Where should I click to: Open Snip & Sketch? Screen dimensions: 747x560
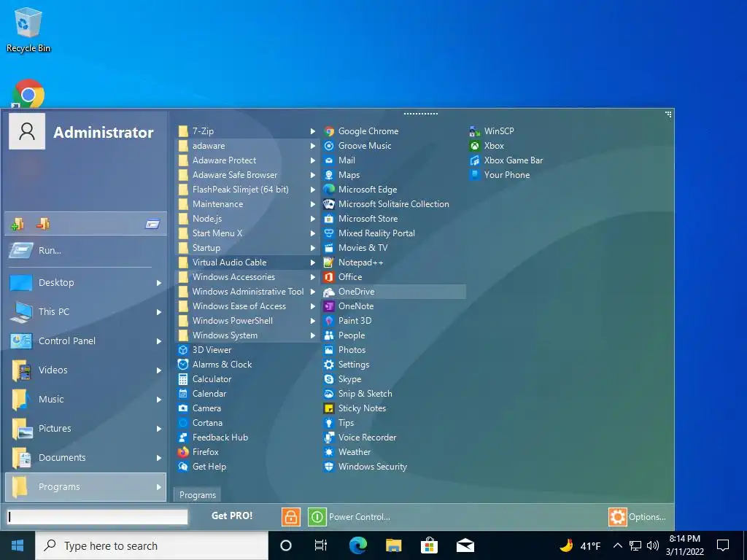[x=357, y=393]
